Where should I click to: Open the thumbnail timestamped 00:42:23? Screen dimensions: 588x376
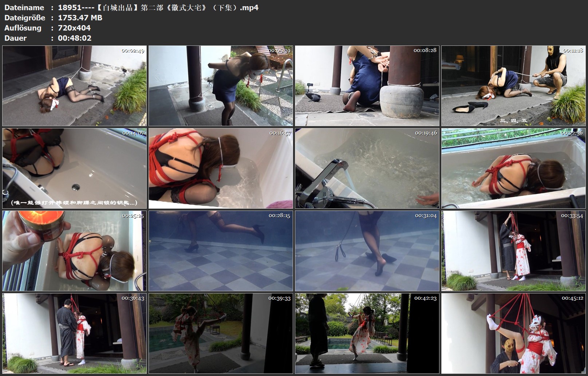[367, 333]
